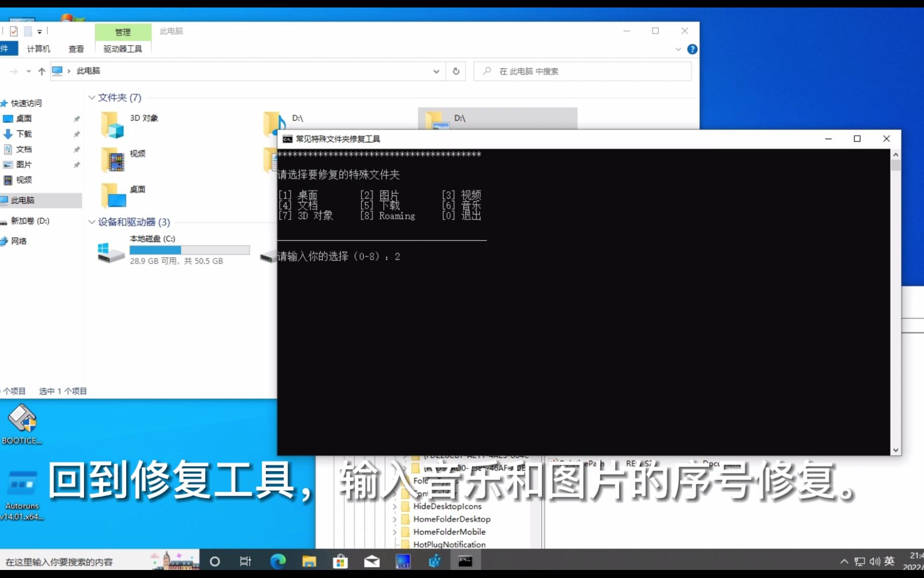Open the recent locations dropdown arrow

click(x=28, y=71)
